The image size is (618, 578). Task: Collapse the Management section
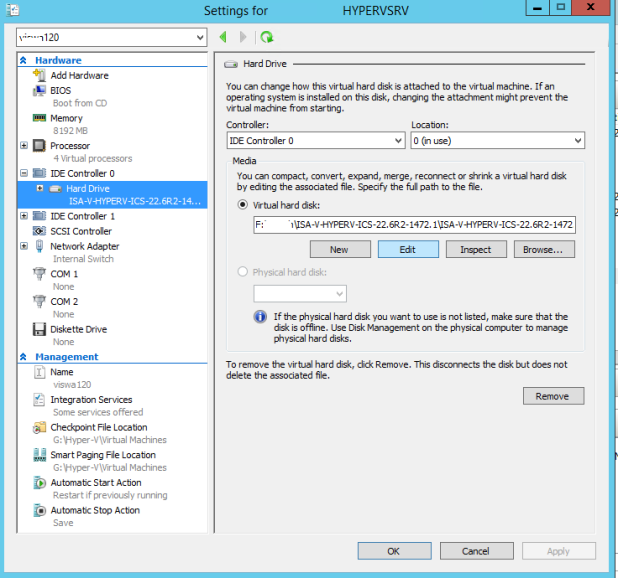23,357
